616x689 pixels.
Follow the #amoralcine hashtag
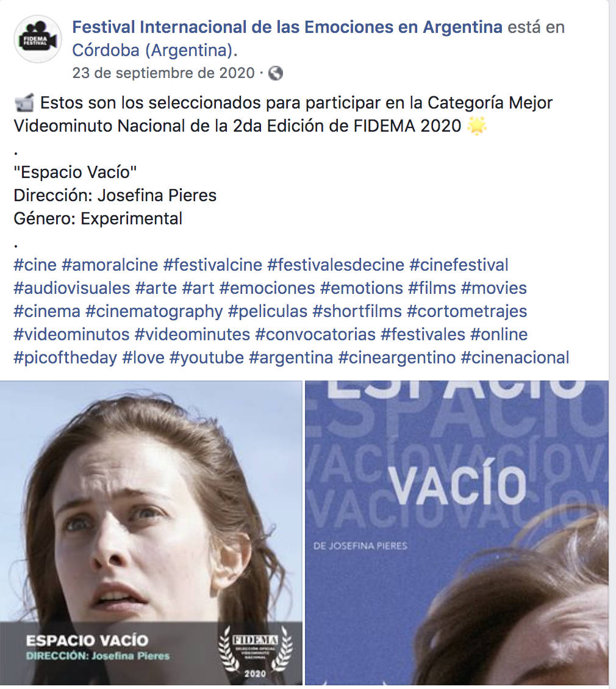(110, 265)
